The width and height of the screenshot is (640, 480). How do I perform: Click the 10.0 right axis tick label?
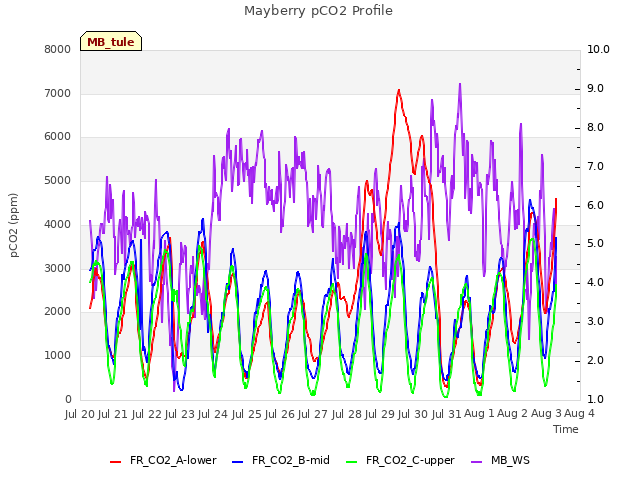(x=598, y=49)
